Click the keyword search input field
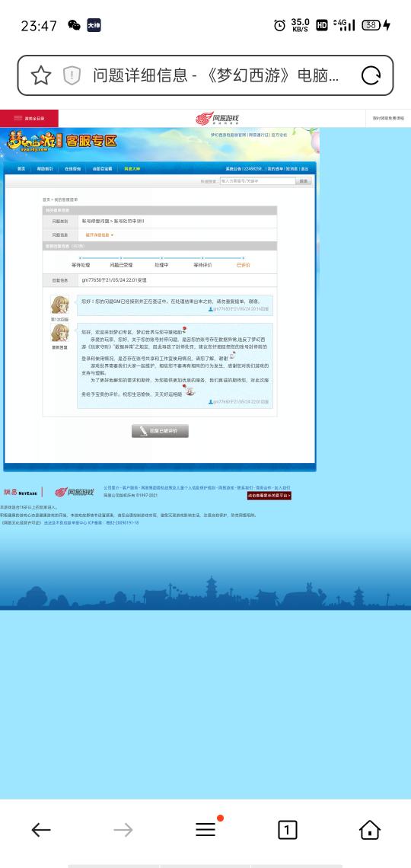This screenshot has height=868, width=411. click(x=257, y=181)
